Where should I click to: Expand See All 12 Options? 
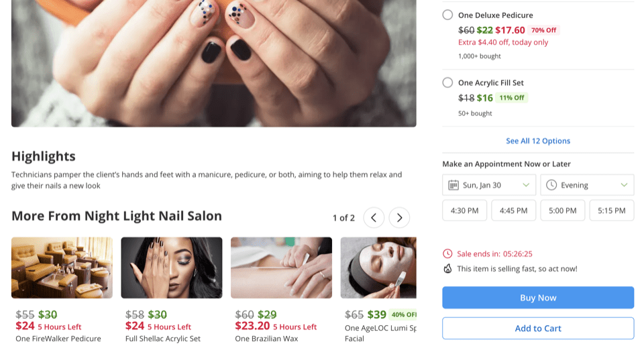(x=538, y=141)
